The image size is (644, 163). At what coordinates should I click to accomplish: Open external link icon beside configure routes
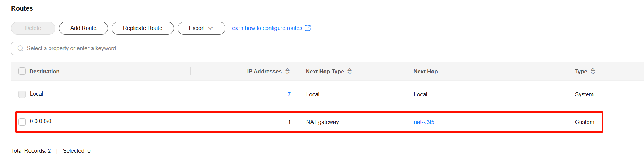308,28
